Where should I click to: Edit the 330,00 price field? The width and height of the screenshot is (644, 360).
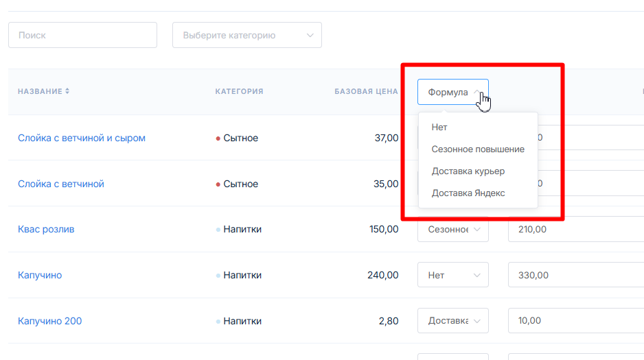[x=573, y=275]
